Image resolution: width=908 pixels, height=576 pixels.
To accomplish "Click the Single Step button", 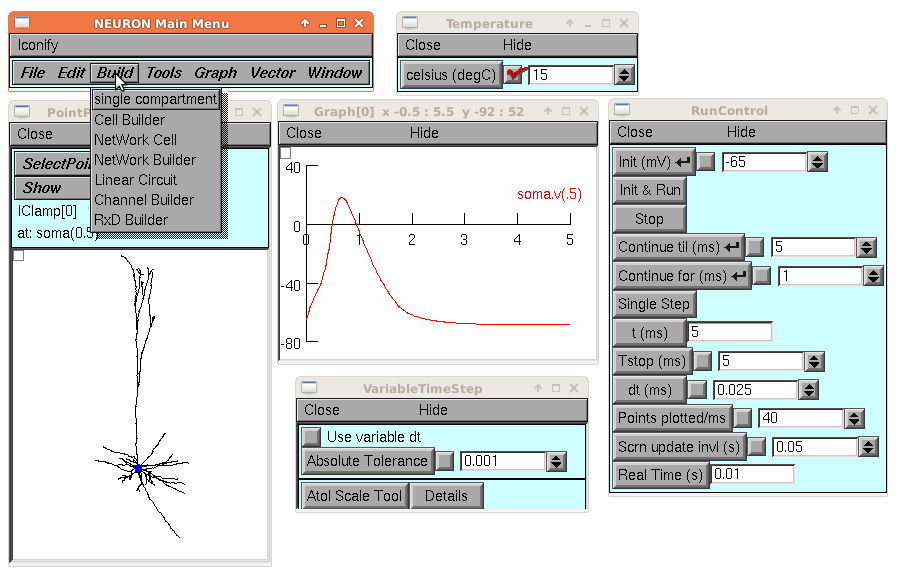I will (x=654, y=304).
